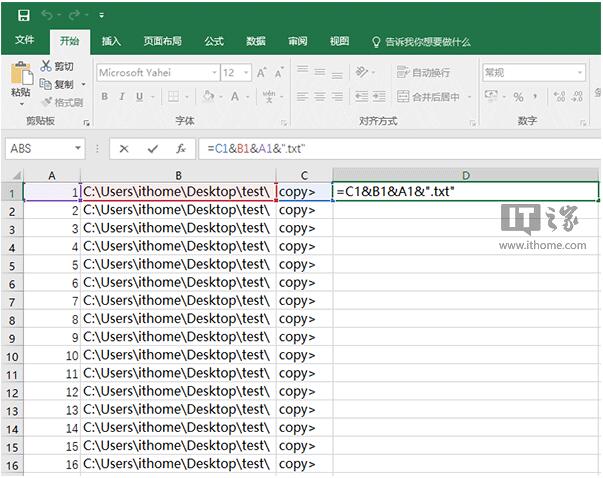Open the number format (常规) dropdown
Image resolution: width=603 pixels, height=478 pixels.
pos(579,73)
